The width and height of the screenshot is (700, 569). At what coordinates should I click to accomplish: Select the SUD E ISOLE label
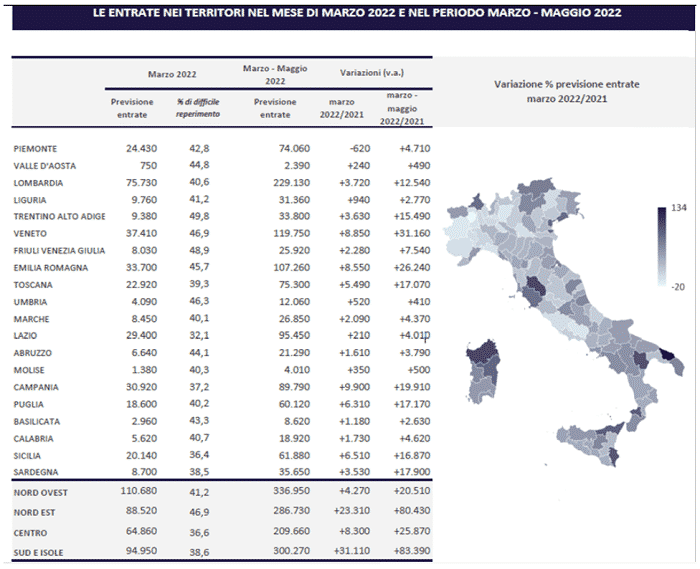pos(38,552)
